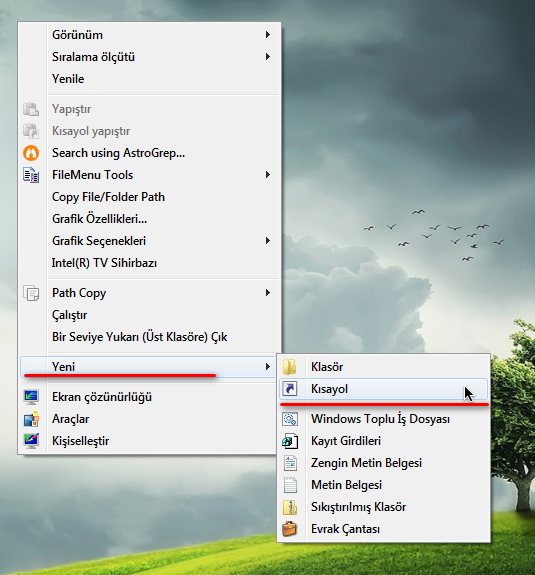Click the Kayıt Girdileri registry icon
Screen dimensions: 535x575
(290, 441)
